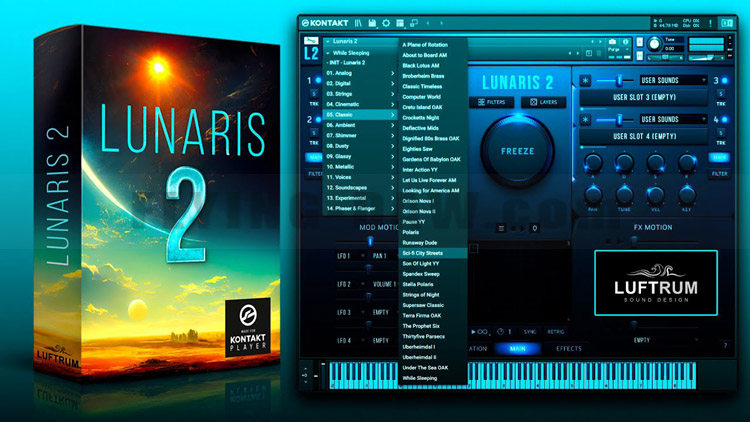Toggle layer 2 power LED
Viewport: 750px width, 422px height.
[318, 120]
